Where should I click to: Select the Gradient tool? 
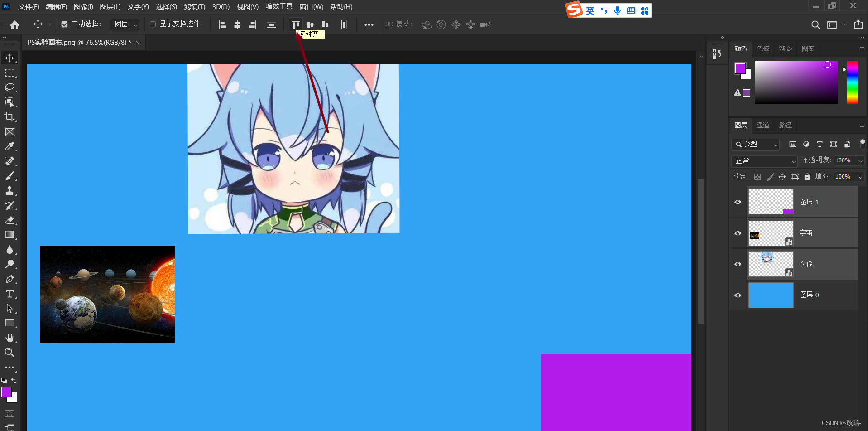tap(10, 235)
